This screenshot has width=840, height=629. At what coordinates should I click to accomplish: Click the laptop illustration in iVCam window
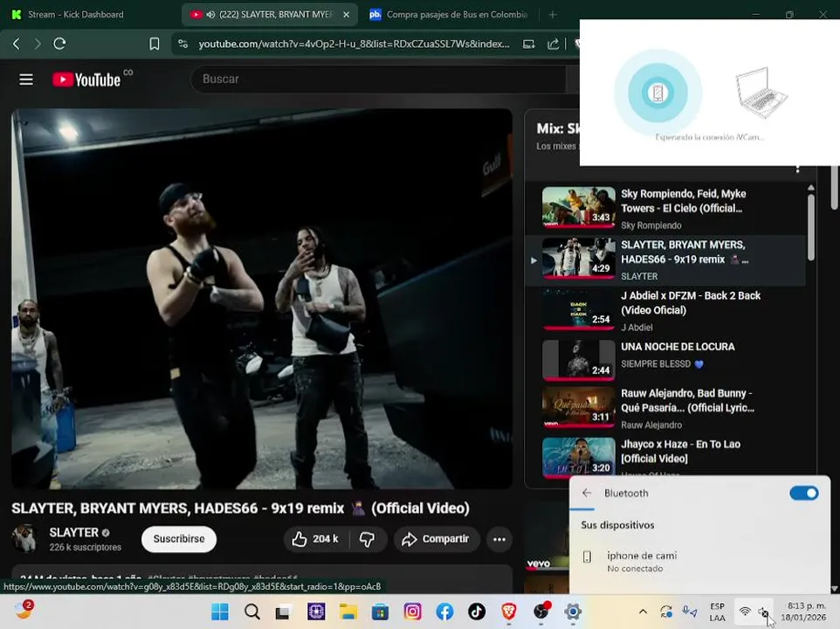[x=761, y=92]
